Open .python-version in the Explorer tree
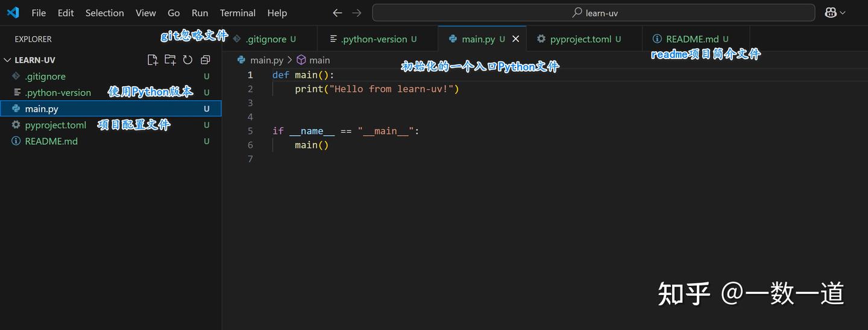The width and height of the screenshot is (868, 330). [x=111, y=93]
